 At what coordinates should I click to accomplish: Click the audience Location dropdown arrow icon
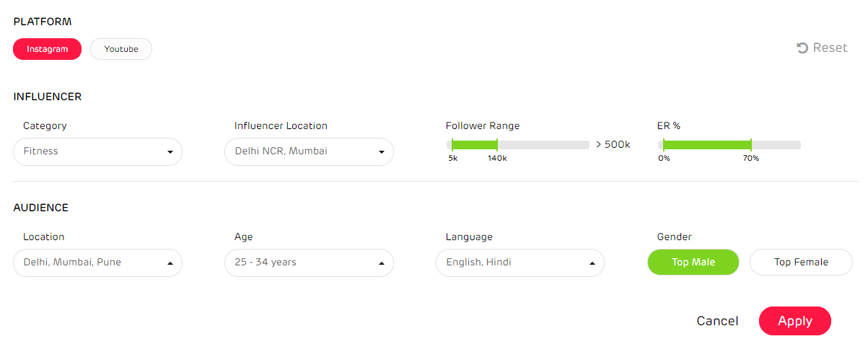(170, 263)
